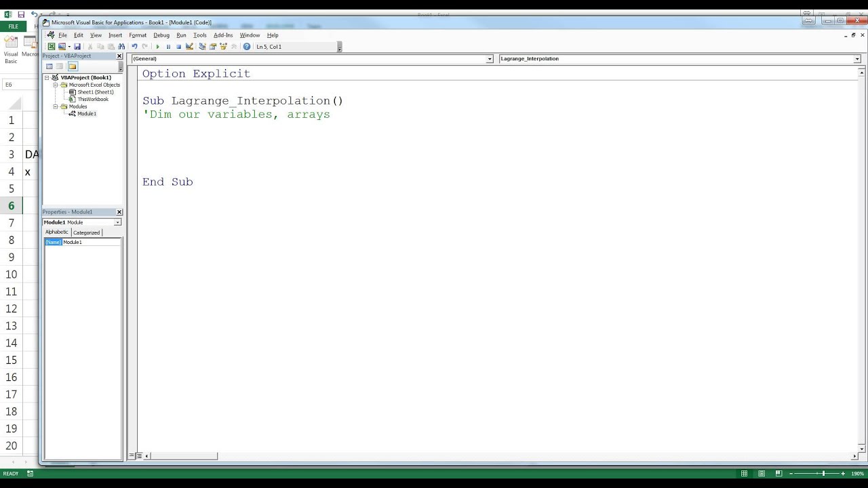Select Module1 in project tree

point(87,114)
